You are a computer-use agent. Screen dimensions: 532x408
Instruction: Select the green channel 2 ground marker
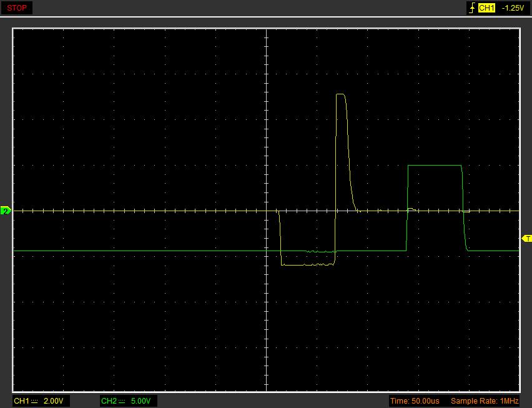point(6,211)
